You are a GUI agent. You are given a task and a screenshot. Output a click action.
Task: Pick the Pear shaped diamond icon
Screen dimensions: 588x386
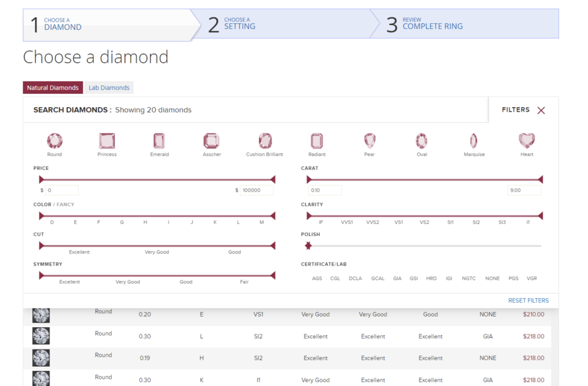point(369,141)
